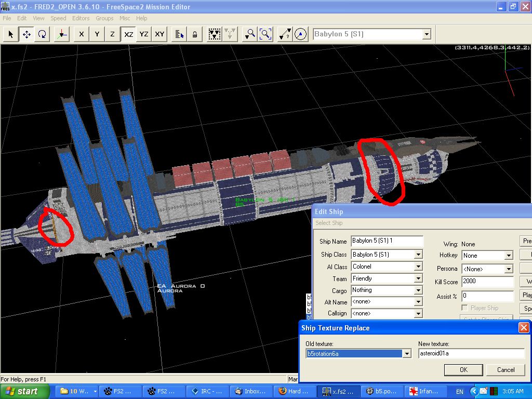Open Select Ship menu in Edit Ship
This screenshot has height=399, width=532.
point(329,223)
